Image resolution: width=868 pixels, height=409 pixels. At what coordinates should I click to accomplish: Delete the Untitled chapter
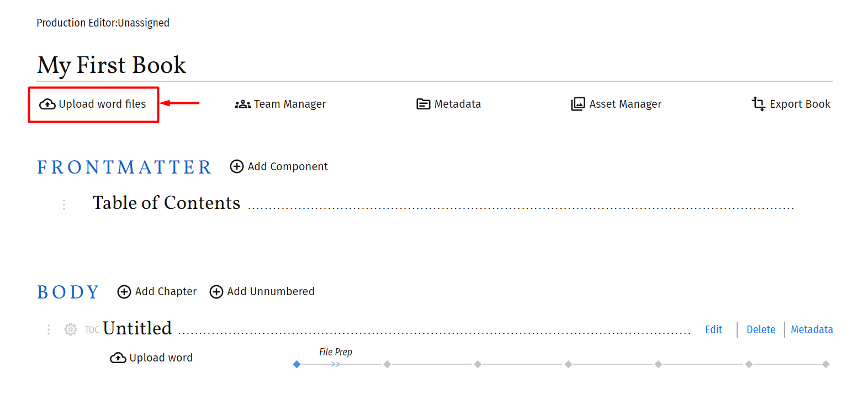[760, 330]
